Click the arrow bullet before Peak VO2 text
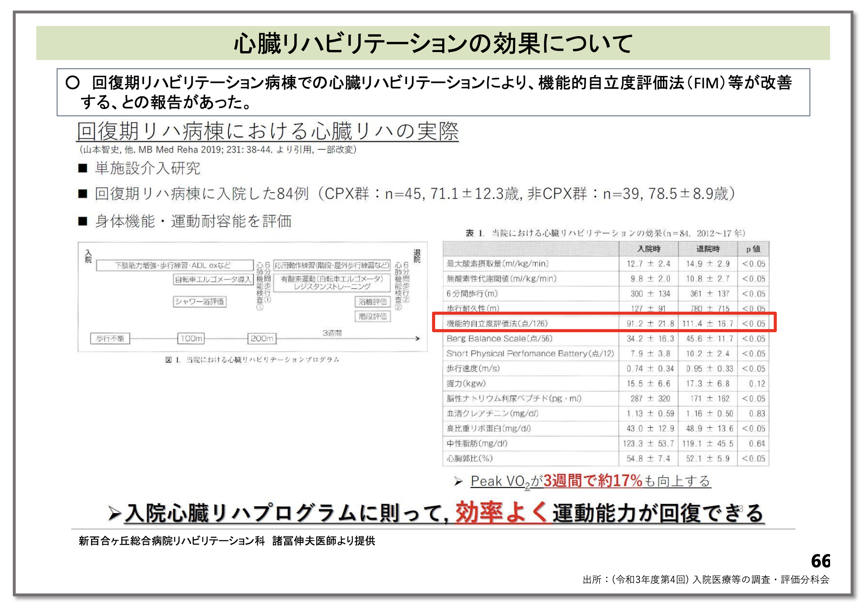Image resolution: width=868 pixels, height=608 pixels. click(x=458, y=481)
